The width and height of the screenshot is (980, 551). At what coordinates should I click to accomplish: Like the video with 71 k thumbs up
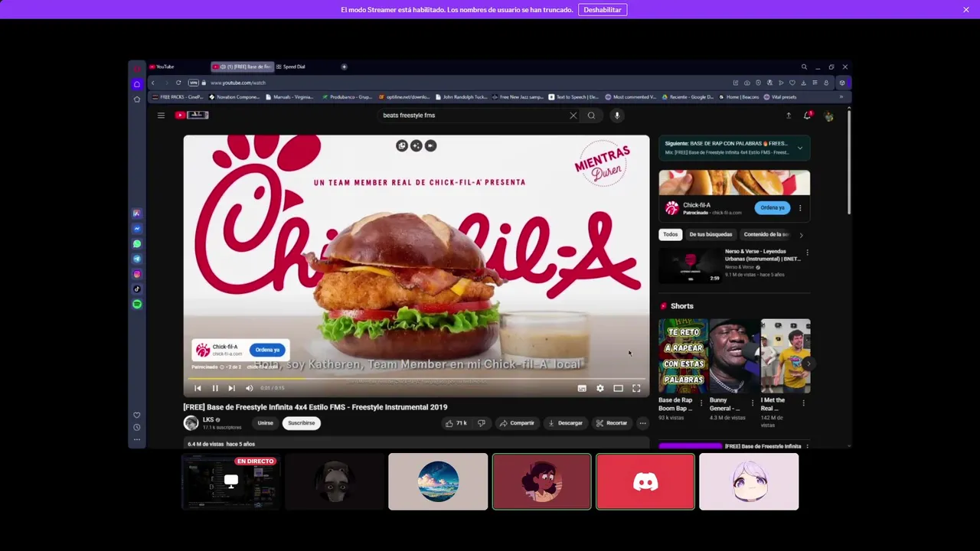click(456, 423)
